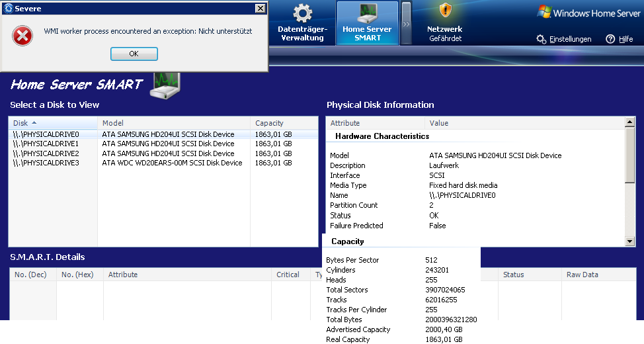Sort disk list by Capacity column

point(284,123)
